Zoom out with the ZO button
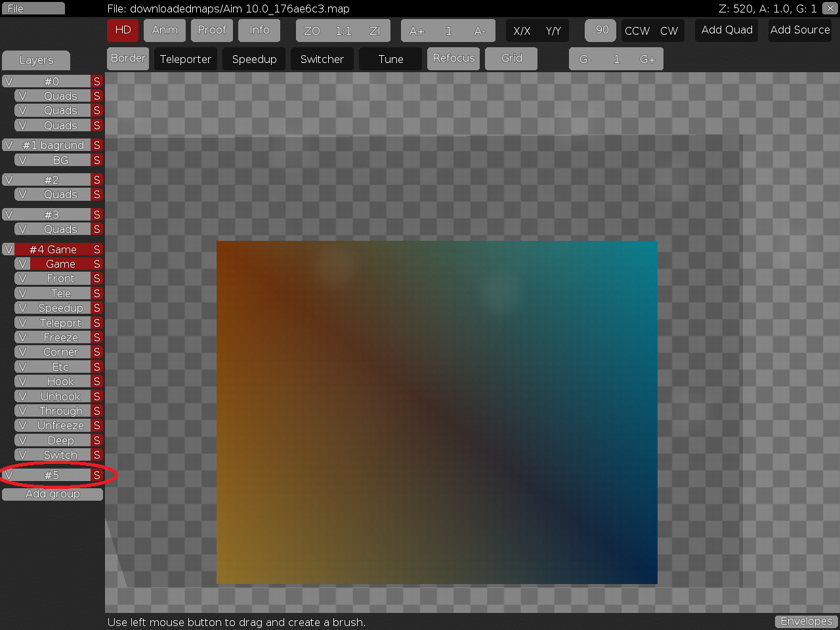This screenshot has height=630, width=840. point(312,31)
